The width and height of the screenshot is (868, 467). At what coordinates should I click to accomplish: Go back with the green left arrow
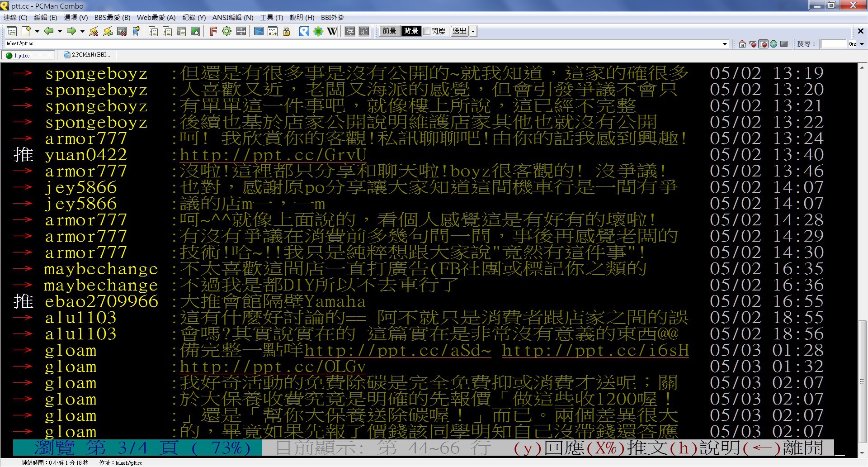coord(49,31)
